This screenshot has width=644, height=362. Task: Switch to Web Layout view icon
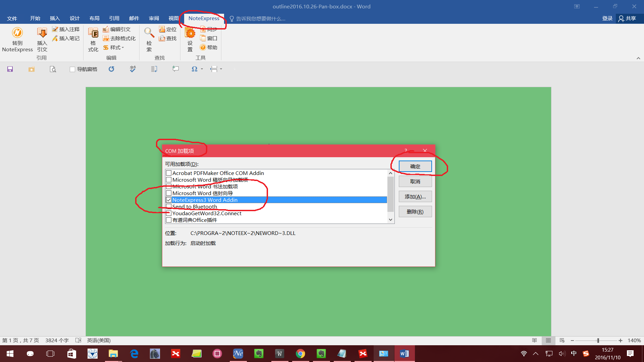click(562, 341)
